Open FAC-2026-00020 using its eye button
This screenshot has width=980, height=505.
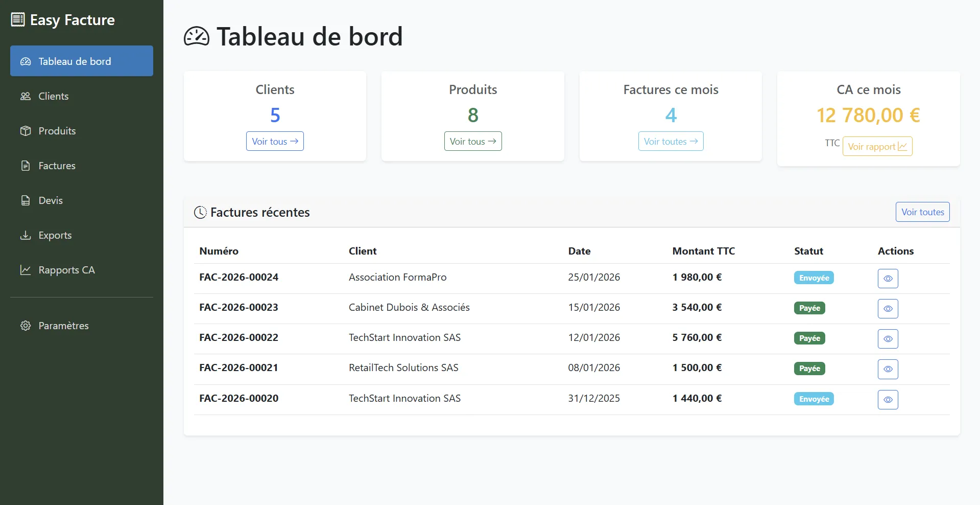(888, 400)
